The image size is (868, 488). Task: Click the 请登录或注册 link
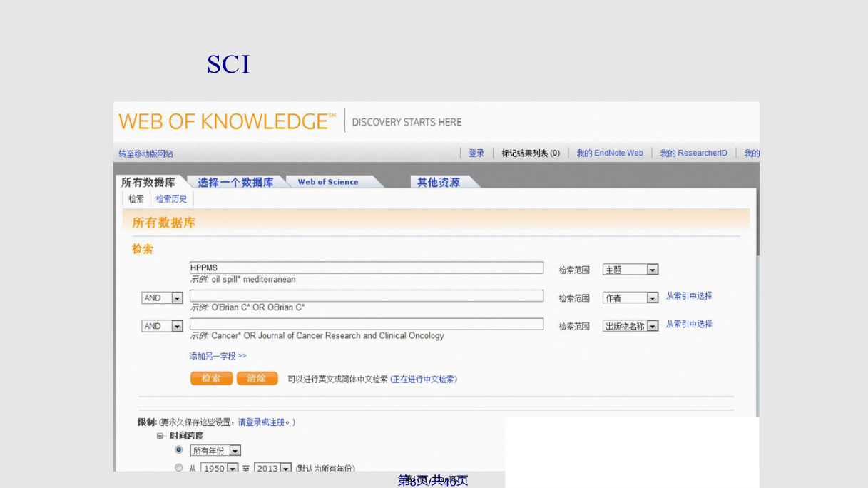[262, 422]
